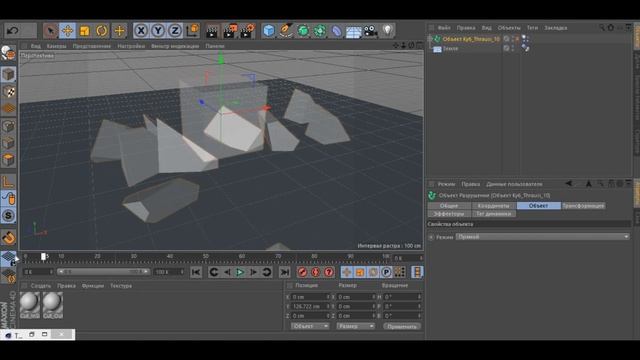
Task: Render to Picture Viewer icon
Action: tap(230, 31)
